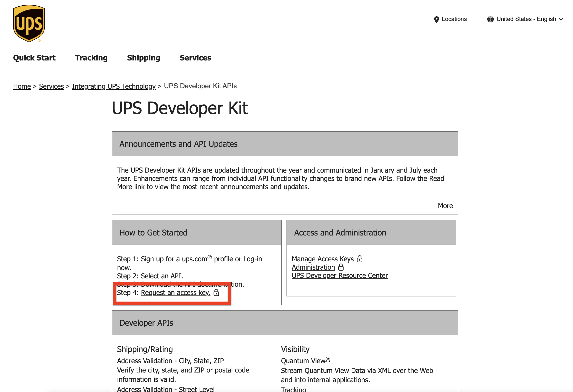Open the Tracking menu
Image resolution: width=573 pixels, height=392 pixels.
coord(91,58)
